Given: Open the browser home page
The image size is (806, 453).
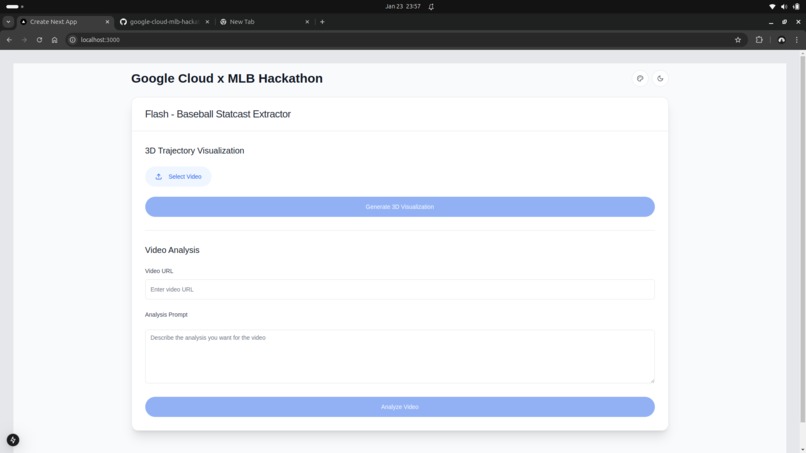Looking at the screenshot, I should (54, 40).
